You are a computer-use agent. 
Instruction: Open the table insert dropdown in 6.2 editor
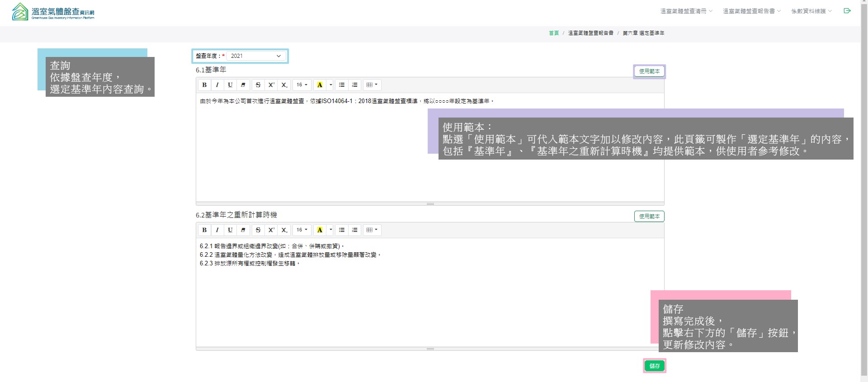372,230
